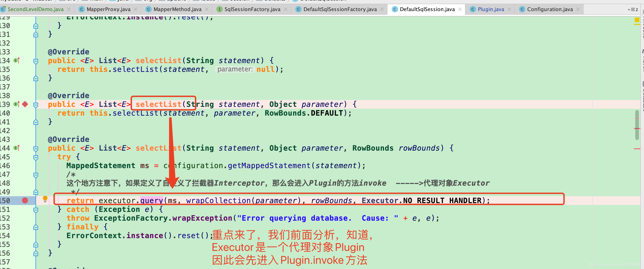The height and width of the screenshot is (269, 644).
Task: Click the vertical scrollbar thumb
Action: pyautogui.click(x=637, y=125)
